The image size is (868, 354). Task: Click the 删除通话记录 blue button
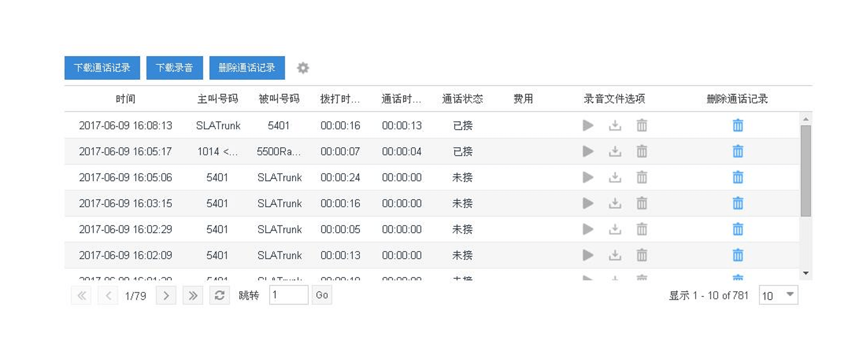coord(247,68)
